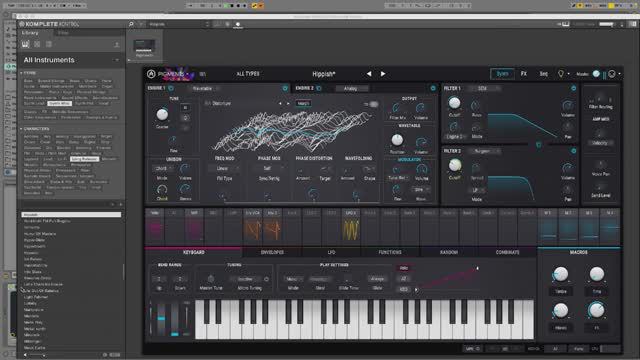Toggle the filter link button between Filter 1 and 2
This screenshot has height=360, width=640.
539,144
